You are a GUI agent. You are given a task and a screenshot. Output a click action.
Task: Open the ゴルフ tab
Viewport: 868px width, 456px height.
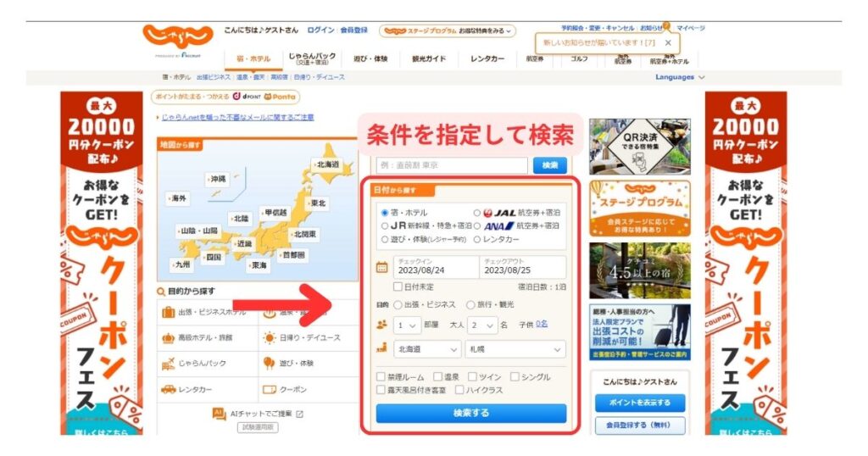click(579, 58)
